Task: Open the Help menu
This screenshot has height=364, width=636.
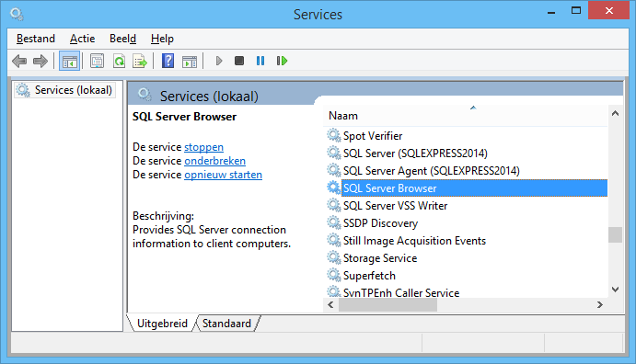Action: tap(162, 39)
